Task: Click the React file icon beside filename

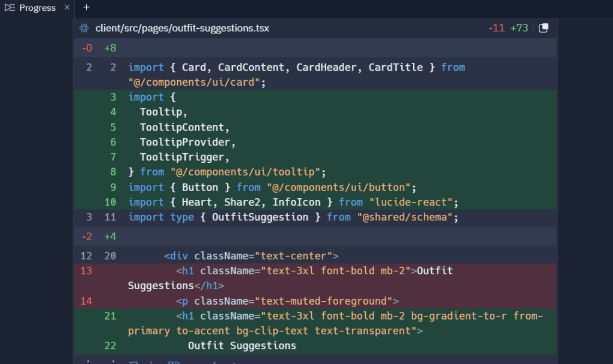Action: pyautogui.click(x=84, y=28)
